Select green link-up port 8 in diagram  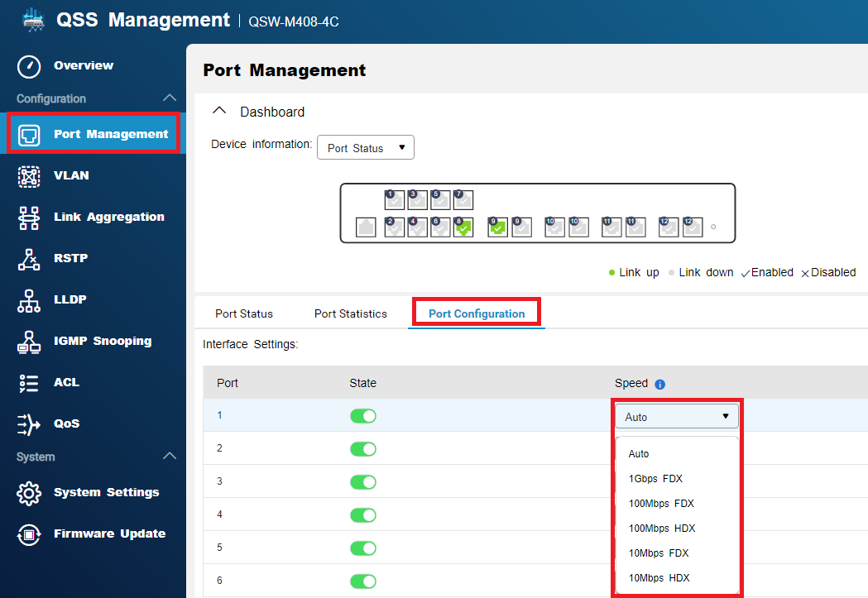tap(463, 227)
